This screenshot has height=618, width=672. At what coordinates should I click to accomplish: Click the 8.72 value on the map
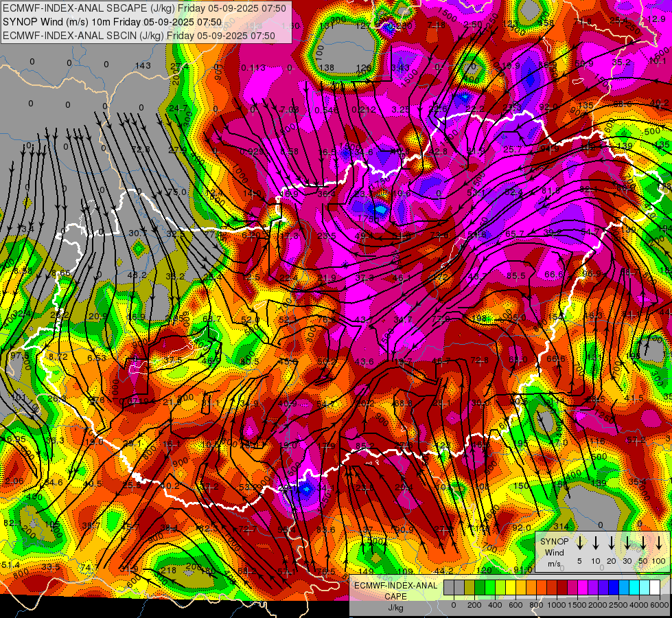(x=58, y=356)
